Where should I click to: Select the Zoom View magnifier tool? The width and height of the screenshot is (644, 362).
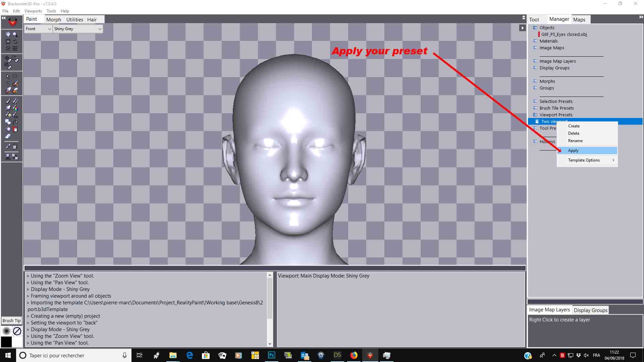tap(15, 34)
